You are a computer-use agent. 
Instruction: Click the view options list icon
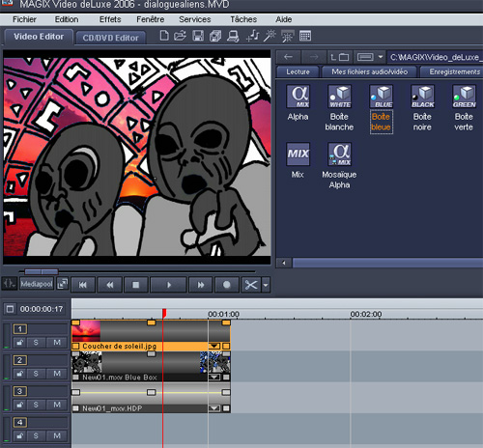tap(365, 57)
